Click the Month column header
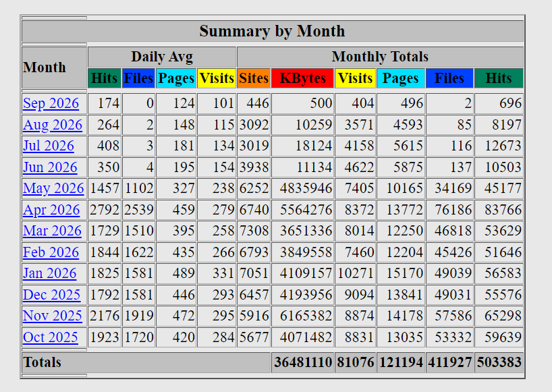The width and height of the screenshot is (552, 392). coord(54,67)
